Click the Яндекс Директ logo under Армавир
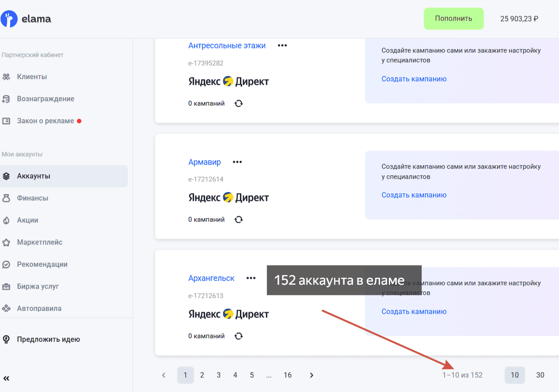 point(228,197)
